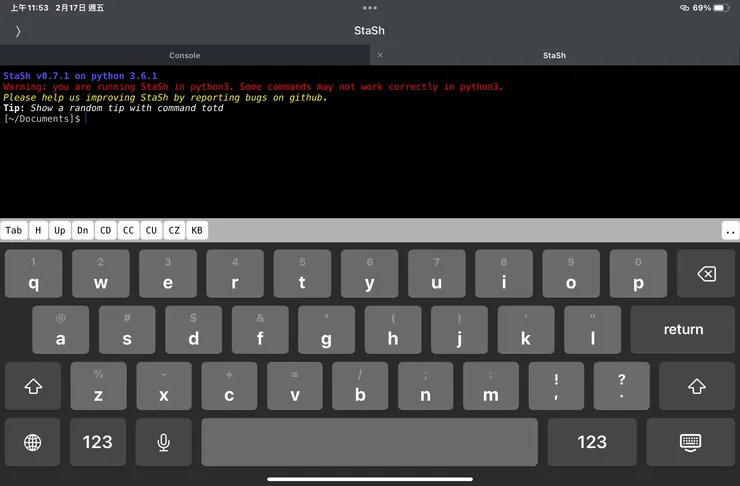Tap the KB keyboard toggle key
This screenshot has width=740, height=486.
197,230
